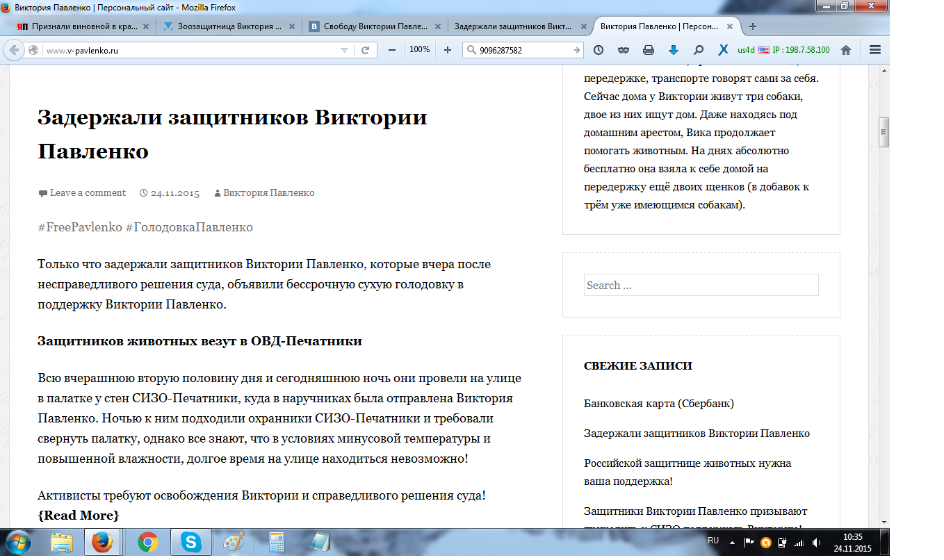Go back using the Firefox back arrow
The height and width of the screenshot is (560, 944).
[x=15, y=50]
